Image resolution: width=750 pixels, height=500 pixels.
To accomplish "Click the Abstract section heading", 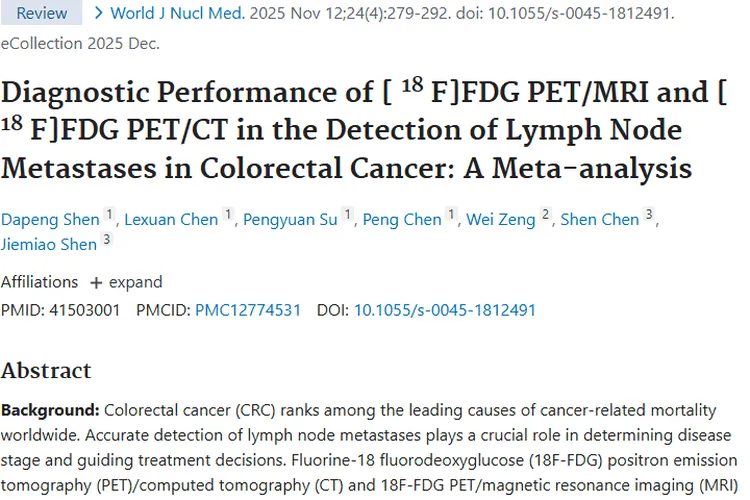I will coord(46,371).
